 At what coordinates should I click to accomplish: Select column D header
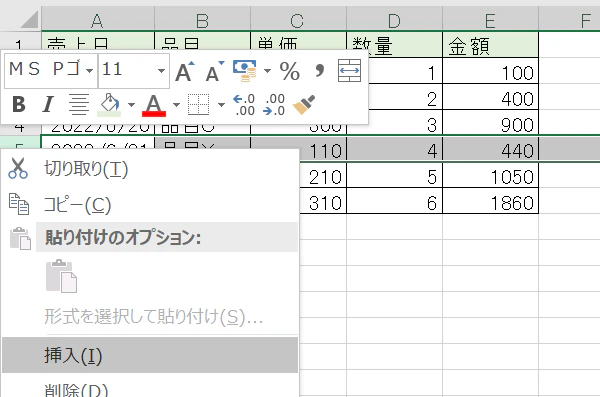pos(395,20)
